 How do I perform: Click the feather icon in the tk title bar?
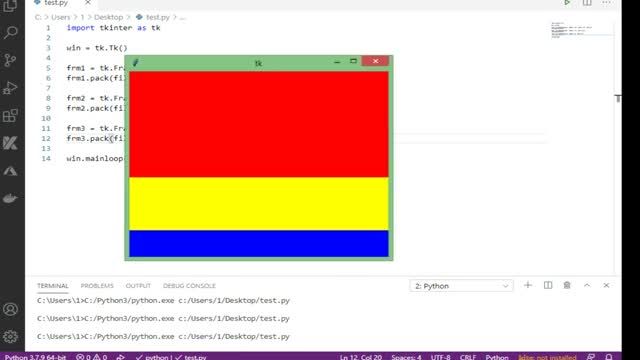coord(136,62)
